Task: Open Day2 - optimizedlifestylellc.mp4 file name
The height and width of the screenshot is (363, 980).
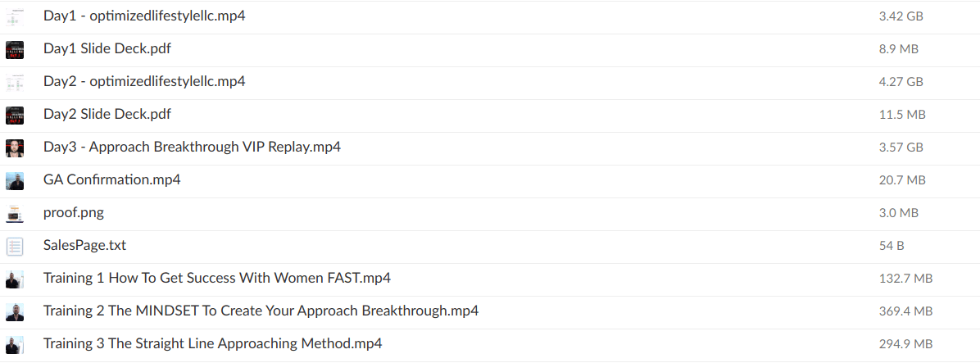Action: coord(144,81)
